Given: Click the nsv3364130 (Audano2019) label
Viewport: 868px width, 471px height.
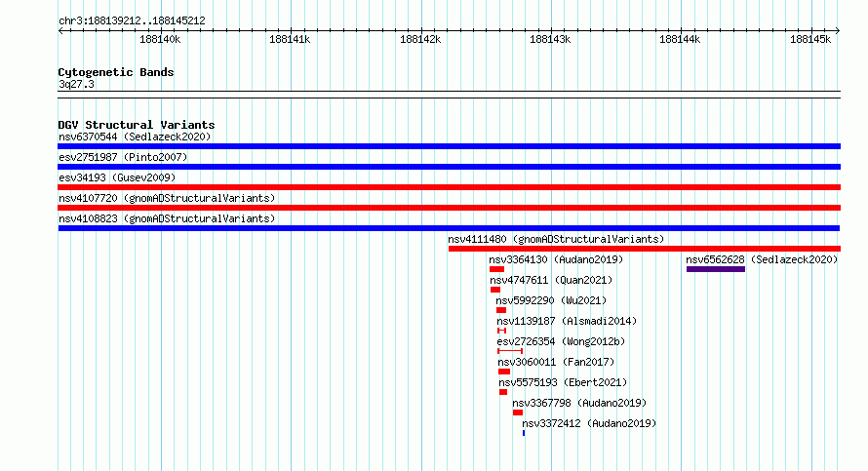Looking at the screenshot, I should click(556, 259).
